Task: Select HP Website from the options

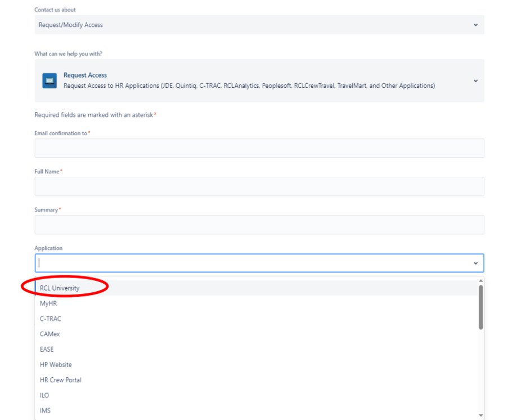Action: (x=55, y=364)
